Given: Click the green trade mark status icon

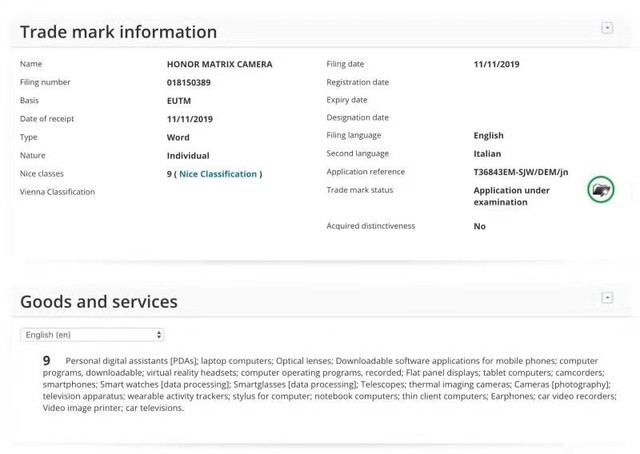Looking at the screenshot, I should point(601,189).
